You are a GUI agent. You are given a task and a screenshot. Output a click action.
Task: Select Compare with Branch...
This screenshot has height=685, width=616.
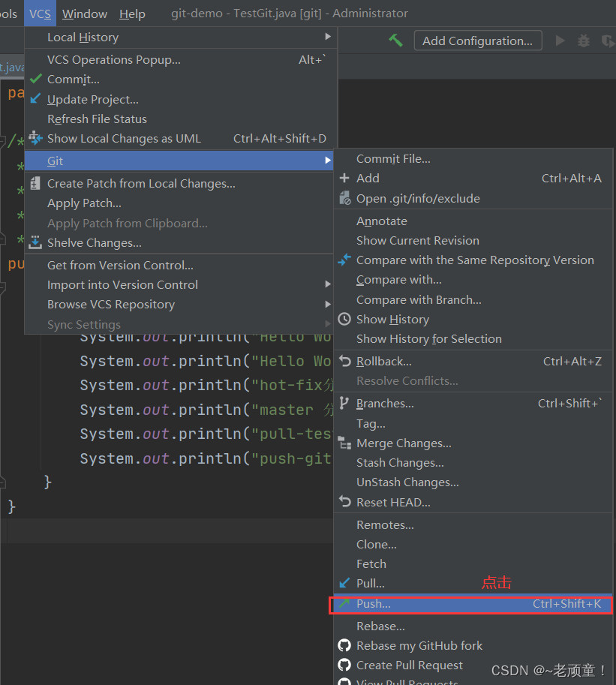[x=473, y=299]
